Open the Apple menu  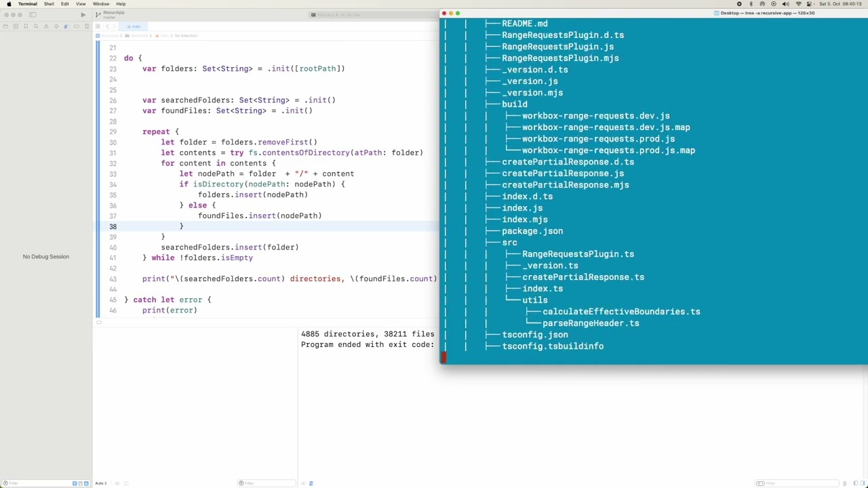tap(9, 4)
